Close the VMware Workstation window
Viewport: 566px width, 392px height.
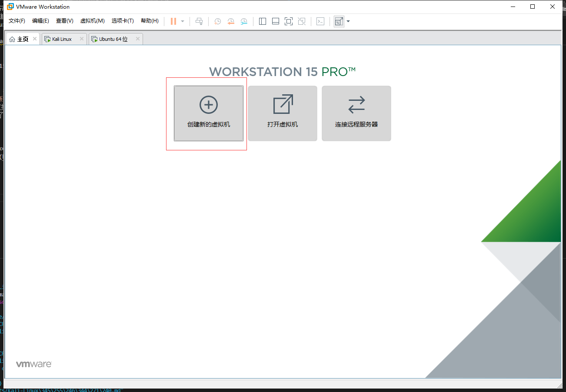pyautogui.click(x=553, y=7)
